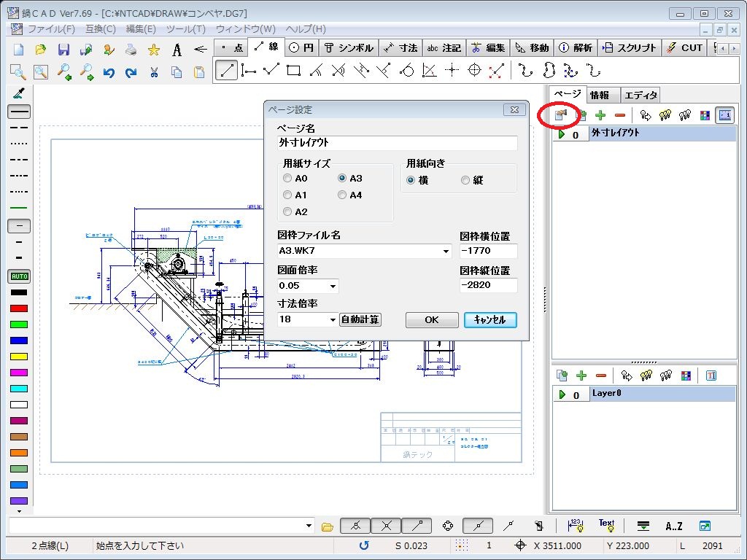
Task: Pick the cyan color swatch
Action: click(19, 389)
